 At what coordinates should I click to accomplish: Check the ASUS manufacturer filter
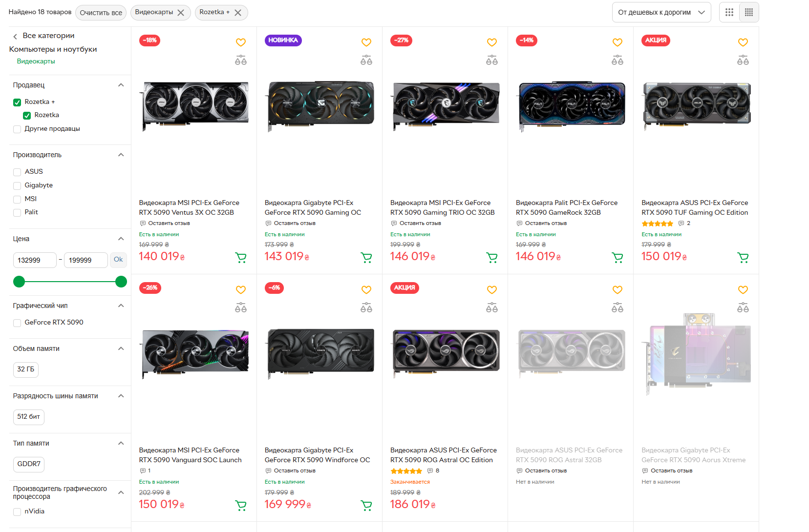coord(17,172)
